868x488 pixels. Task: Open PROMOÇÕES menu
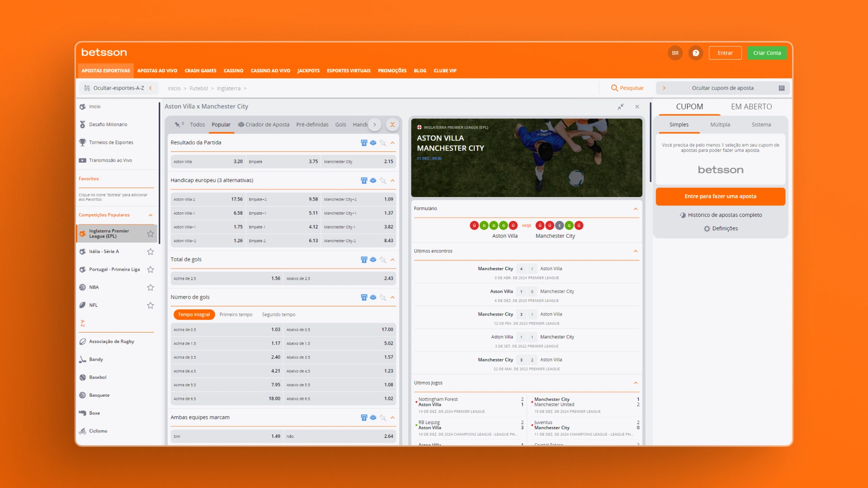coord(392,70)
